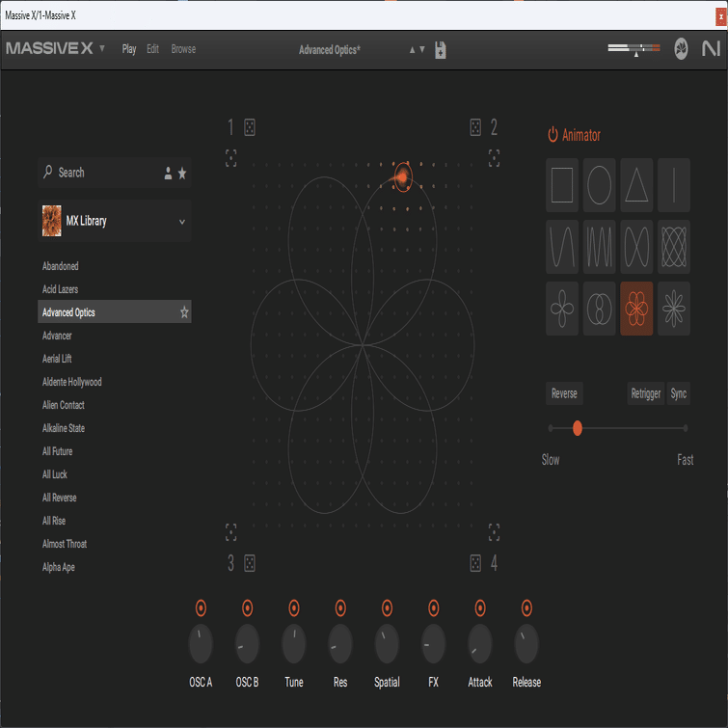This screenshot has height=728, width=728.
Task: Save the preset with the disk icon
Action: (440, 50)
